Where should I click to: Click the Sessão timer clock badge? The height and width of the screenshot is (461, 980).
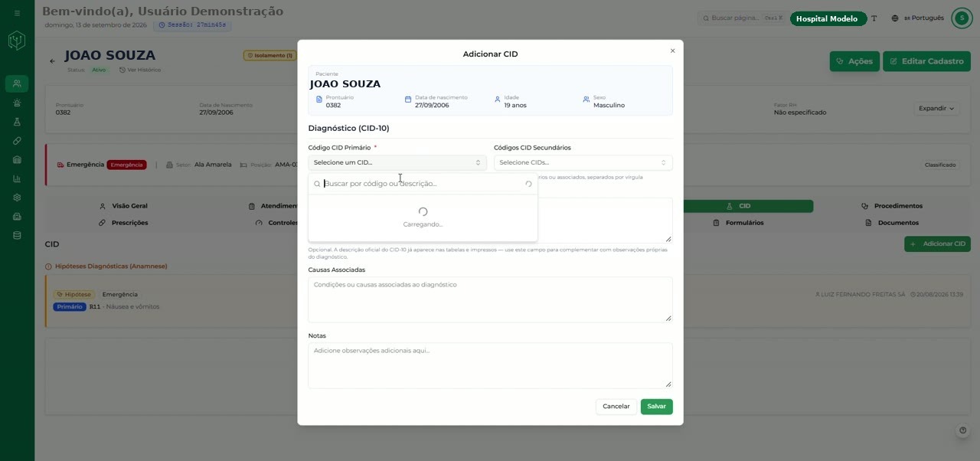(x=192, y=25)
